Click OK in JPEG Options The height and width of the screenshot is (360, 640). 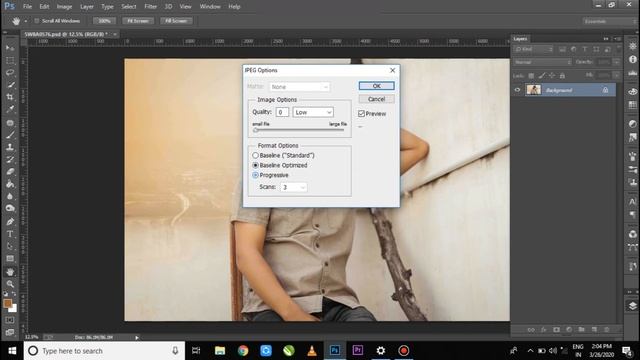[376, 86]
